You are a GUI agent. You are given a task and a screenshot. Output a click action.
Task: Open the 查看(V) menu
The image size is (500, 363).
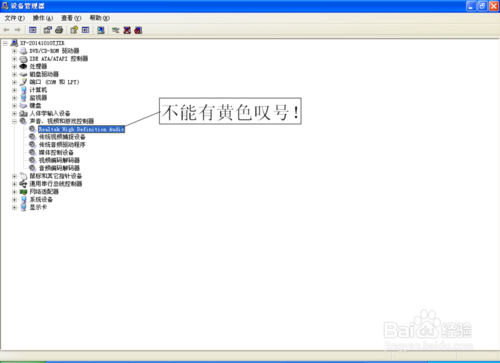(x=71, y=18)
